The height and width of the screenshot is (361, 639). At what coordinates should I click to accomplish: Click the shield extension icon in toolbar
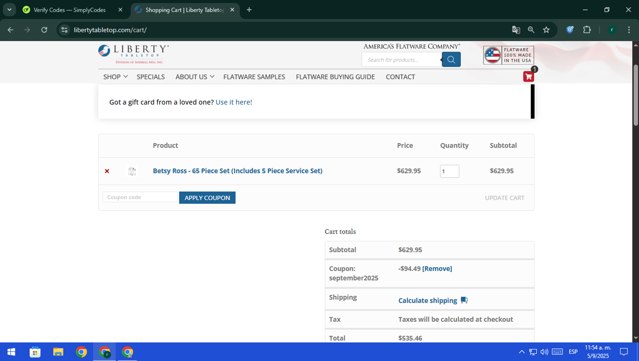570,29
